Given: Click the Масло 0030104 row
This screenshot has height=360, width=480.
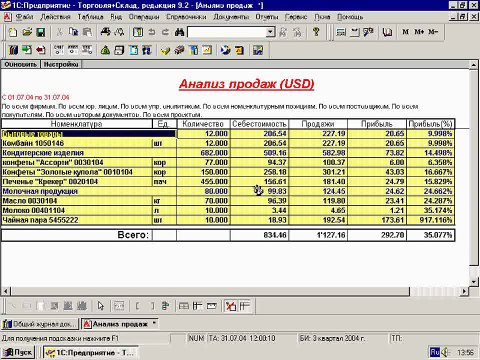Looking at the screenshot, I should 228,201.
